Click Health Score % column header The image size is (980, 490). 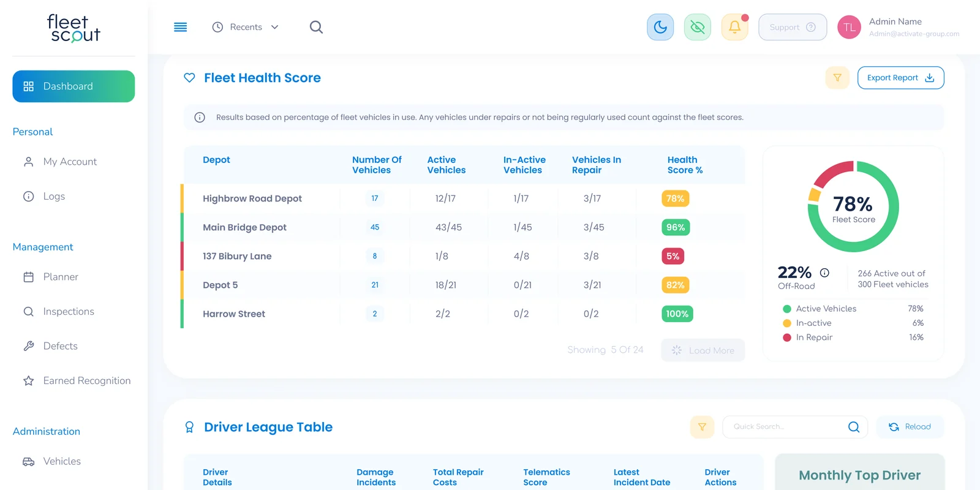pos(685,165)
